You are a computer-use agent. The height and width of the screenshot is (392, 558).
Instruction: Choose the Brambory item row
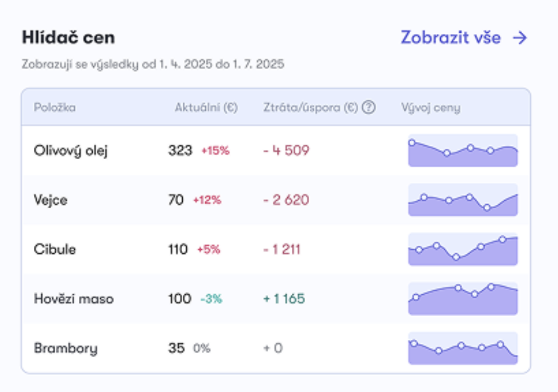point(276,349)
